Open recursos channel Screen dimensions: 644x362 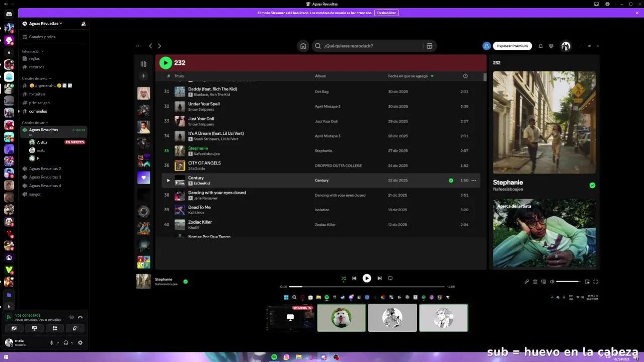click(x=53, y=67)
